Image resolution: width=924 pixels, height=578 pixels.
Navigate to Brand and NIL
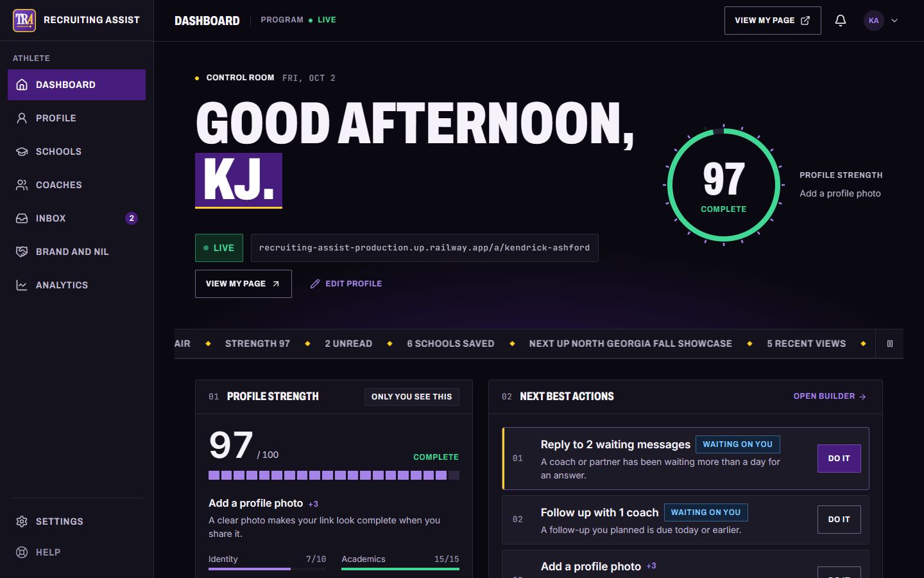(77, 252)
